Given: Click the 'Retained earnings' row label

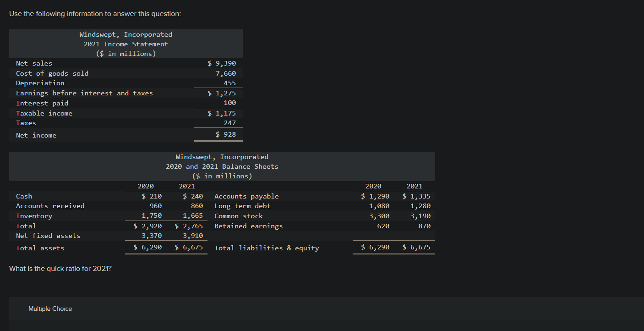Looking at the screenshot, I should coord(249,226).
